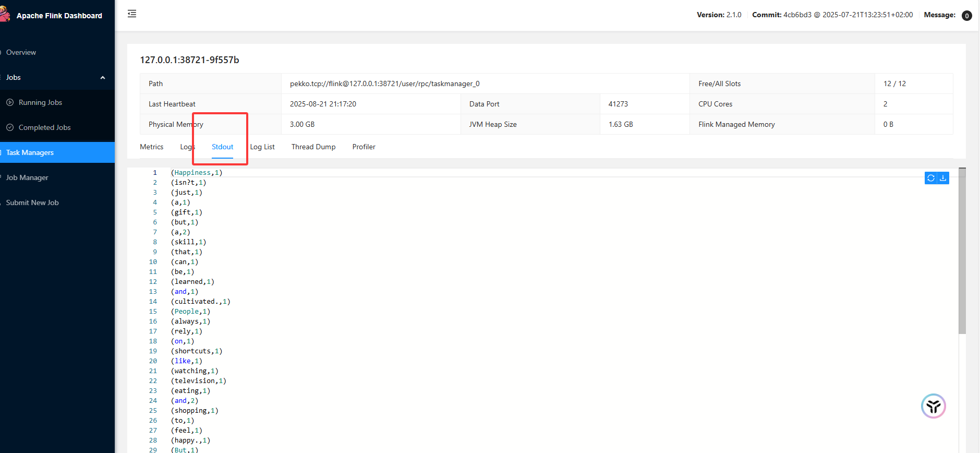This screenshot has height=453, width=980.
Task: Click the Apache Flink squirrel logo
Action: (5, 15)
